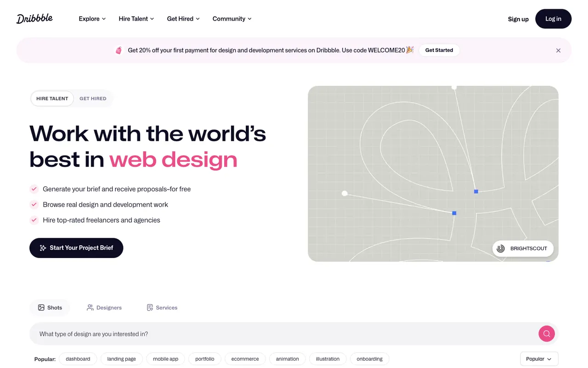
Task: Select the portfolio tag
Action: point(205,359)
